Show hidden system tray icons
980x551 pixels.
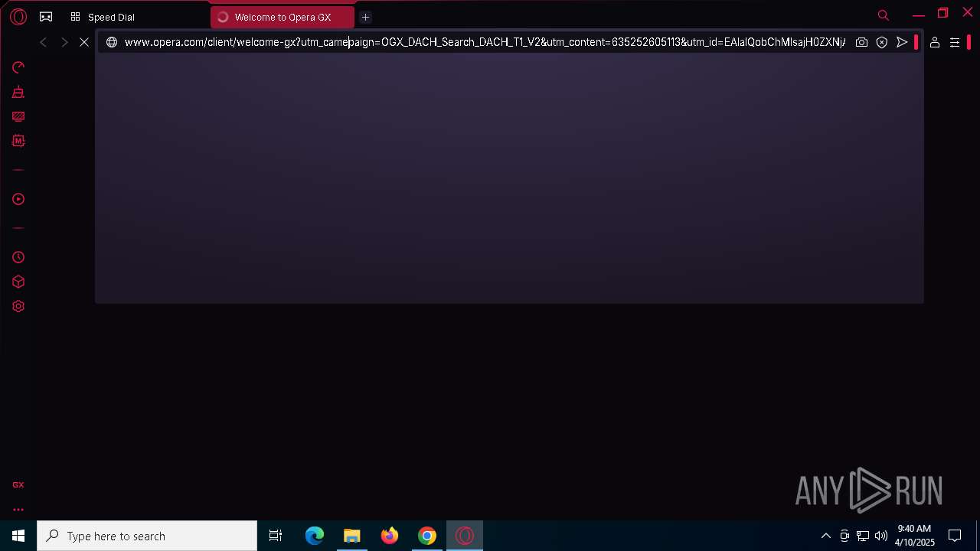click(826, 536)
